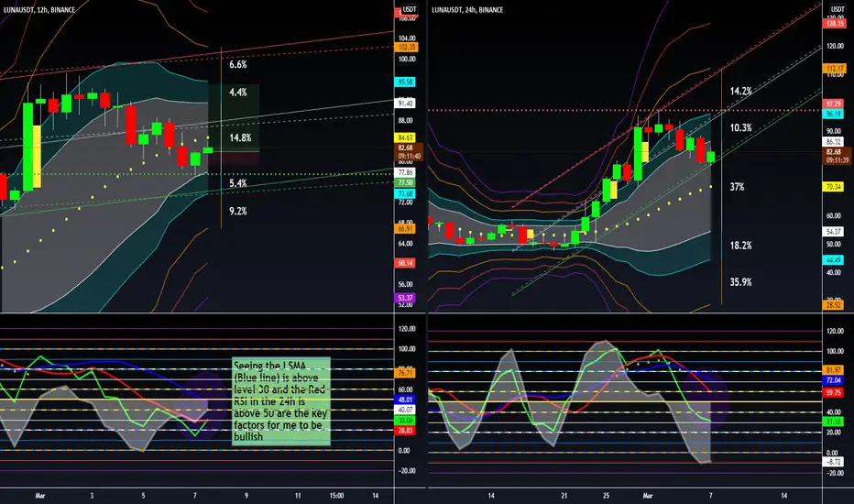This screenshot has width=854, height=504.
Task: Click the 15:00 time axis label
Action: point(336,496)
